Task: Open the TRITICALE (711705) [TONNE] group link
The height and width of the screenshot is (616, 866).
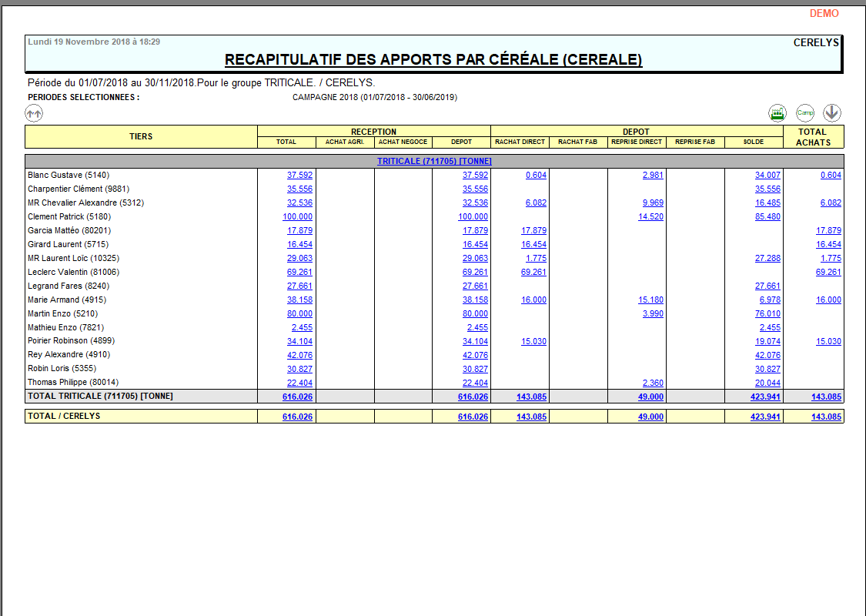Action: [434, 161]
